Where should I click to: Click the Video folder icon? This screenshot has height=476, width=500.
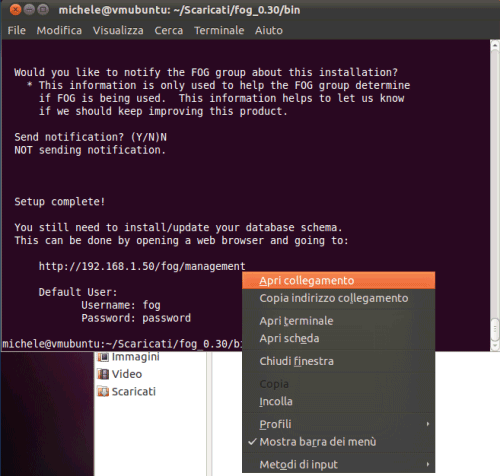click(x=103, y=374)
